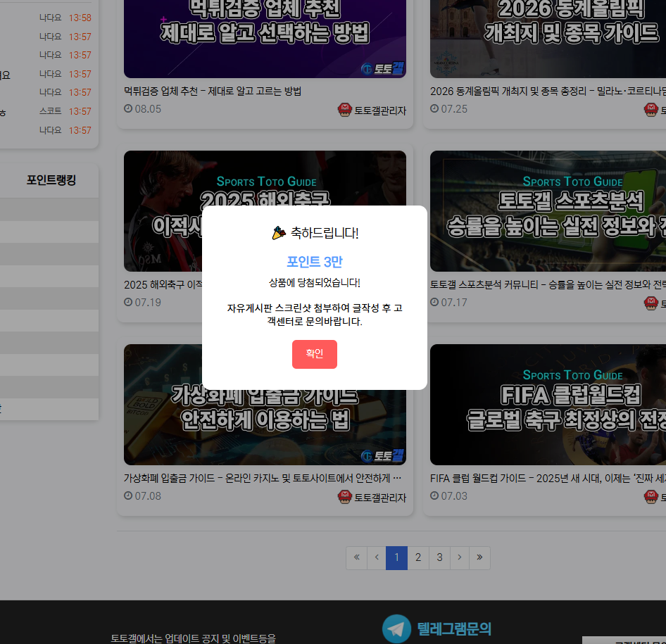Click mushroom avatar icon beside the 08.05 post author
This screenshot has height=644, width=666.
(344, 110)
